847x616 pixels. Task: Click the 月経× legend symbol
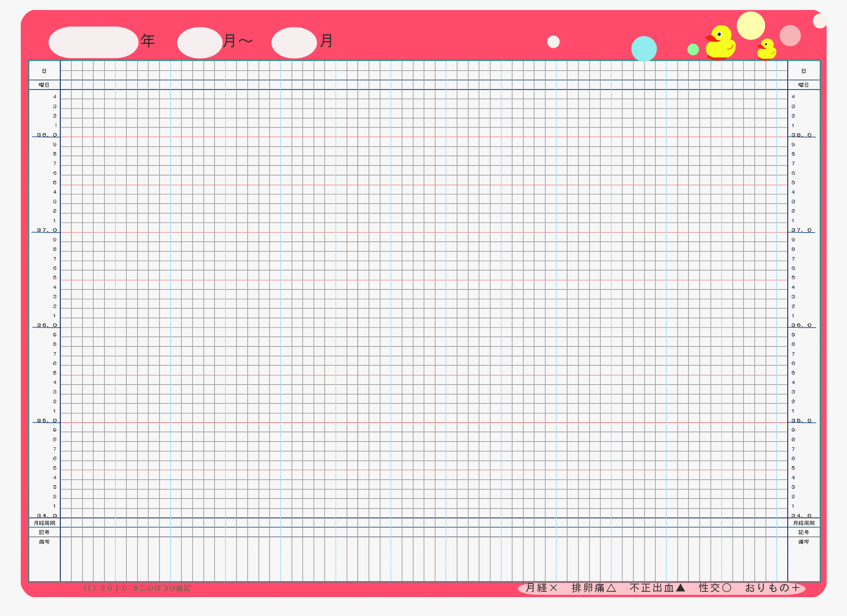[x=541, y=588]
